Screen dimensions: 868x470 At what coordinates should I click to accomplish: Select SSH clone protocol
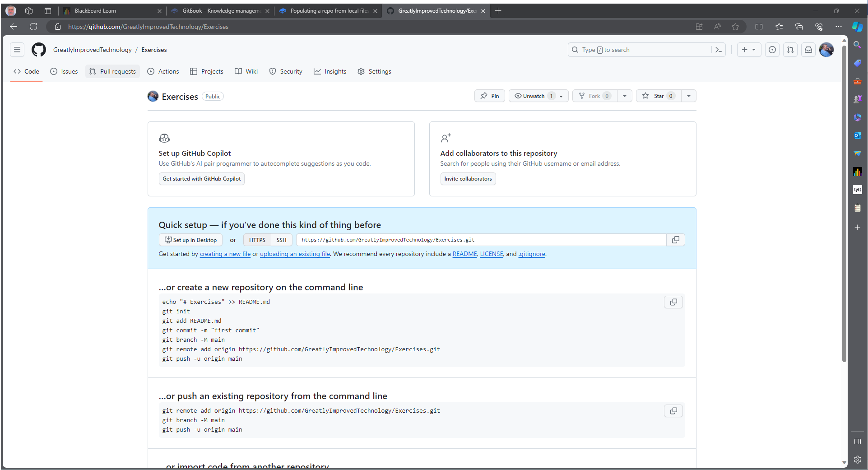pyautogui.click(x=282, y=240)
